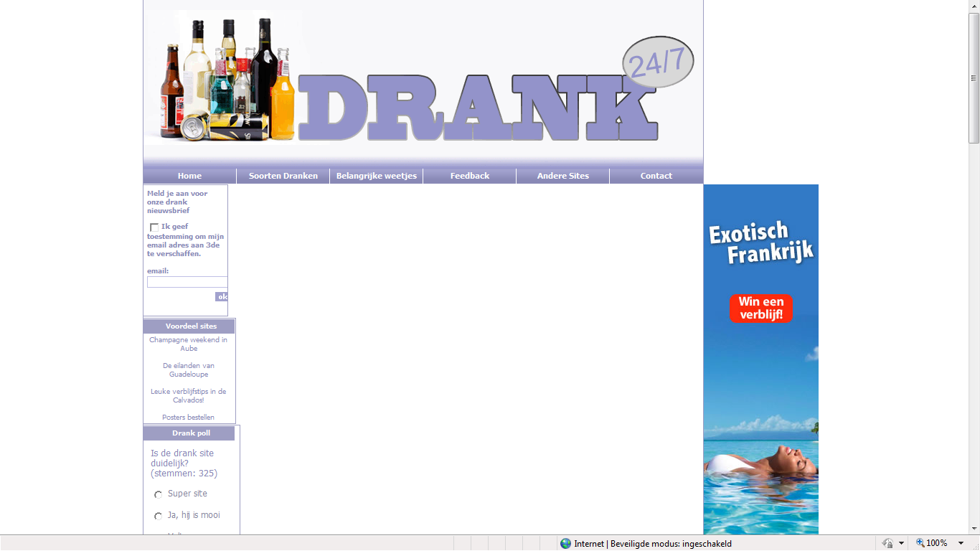Image resolution: width=980 pixels, height=551 pixels.
Task: Click the privacy report lock icon
Action: tap(887, 544)
